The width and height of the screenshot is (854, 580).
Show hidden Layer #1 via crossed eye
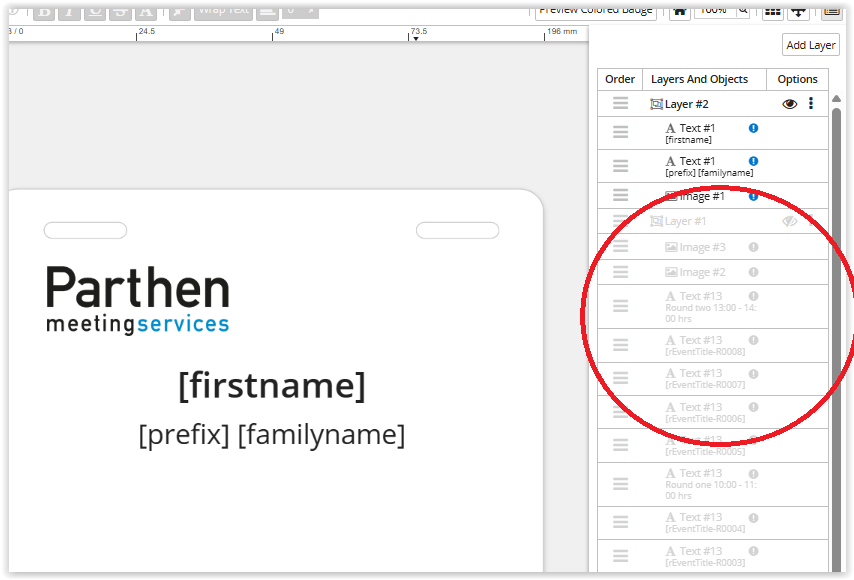tap(789, 221)
